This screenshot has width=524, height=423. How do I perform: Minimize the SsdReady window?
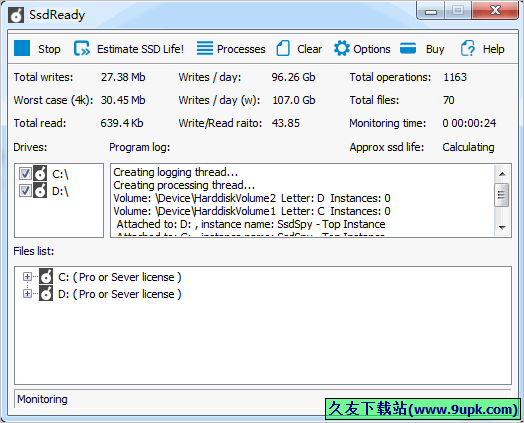click(431, 11)
